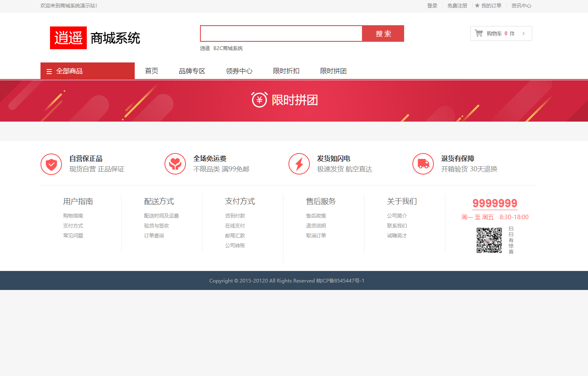Click the 自营保正品 heading
The image size is (588, 376).
[x=86, y=159]
